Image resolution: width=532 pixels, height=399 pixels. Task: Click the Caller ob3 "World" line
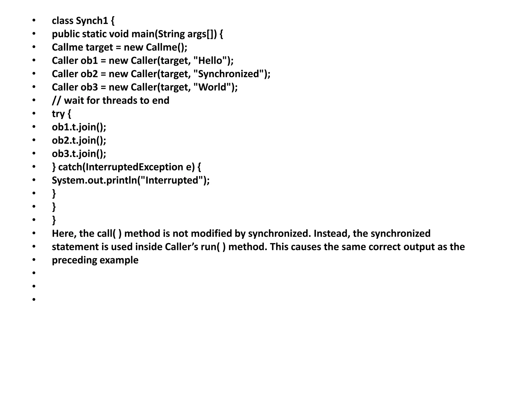click(145, 87)
